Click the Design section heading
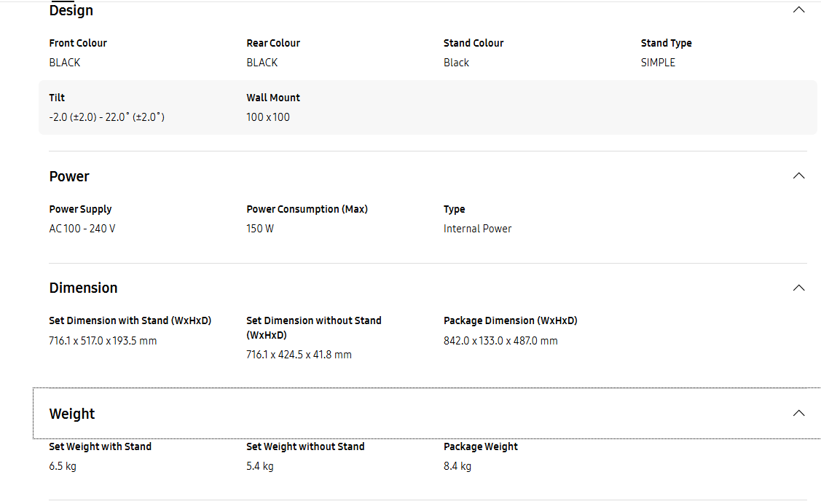 pyautogui.click(x=71, y=10)
